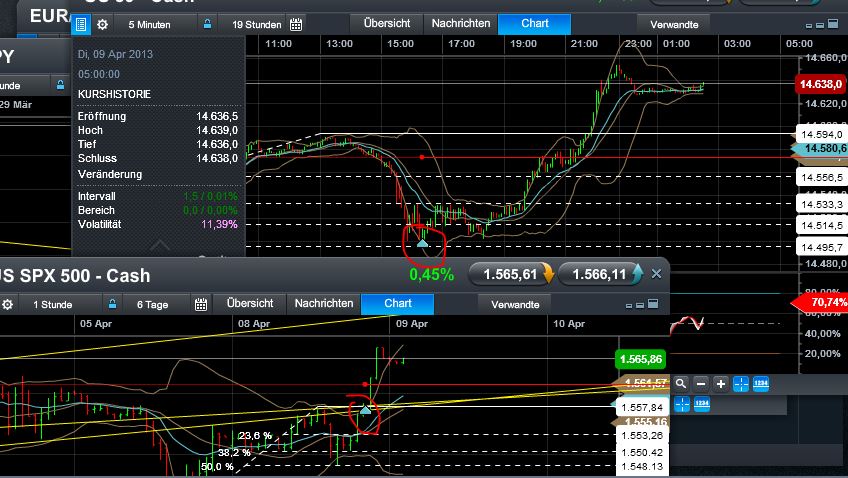
Task: Click the red 14.638,0 current price label
Action: pos(820,84)
